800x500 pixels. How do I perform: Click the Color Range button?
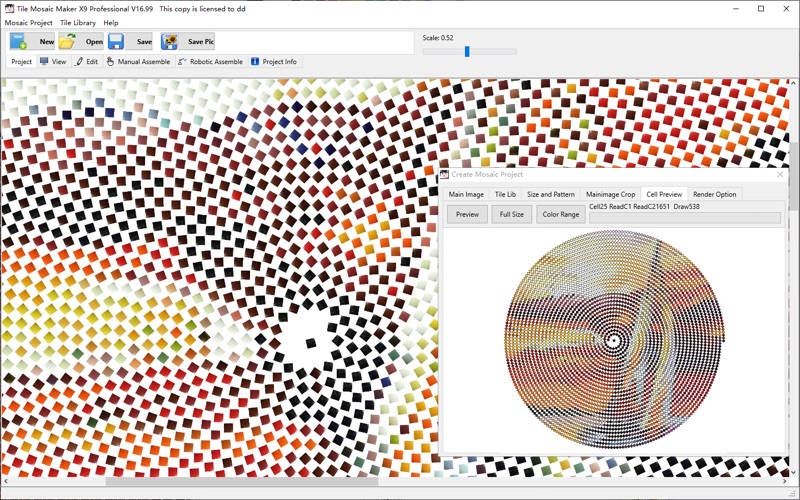(560, 214)
